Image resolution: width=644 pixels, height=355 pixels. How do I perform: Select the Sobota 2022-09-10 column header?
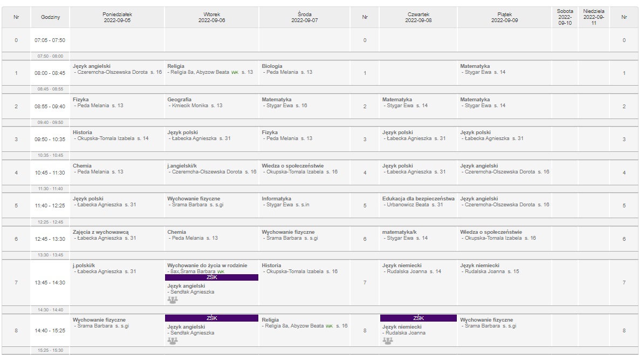565,17
